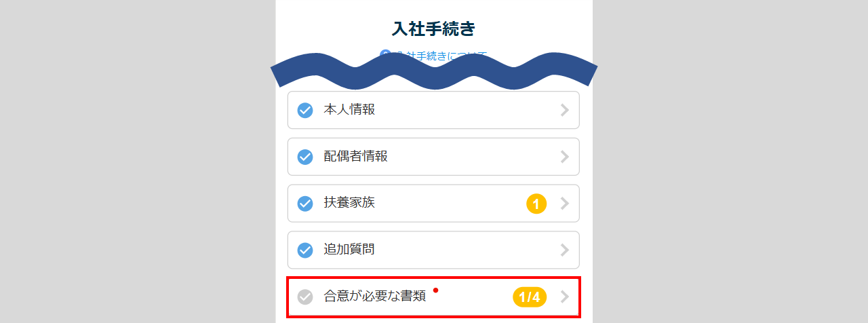
Task: Select the 追加質問 entry
Action: [349, 250]
